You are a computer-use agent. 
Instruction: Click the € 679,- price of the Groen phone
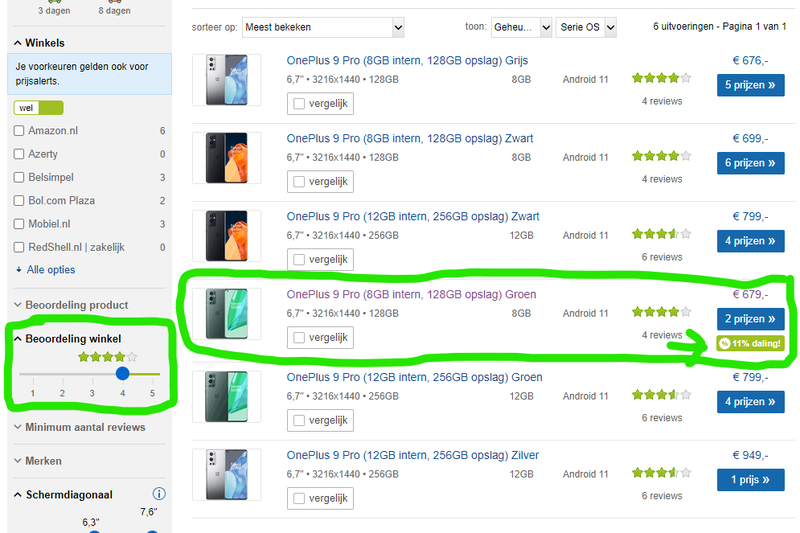(750, 294)
